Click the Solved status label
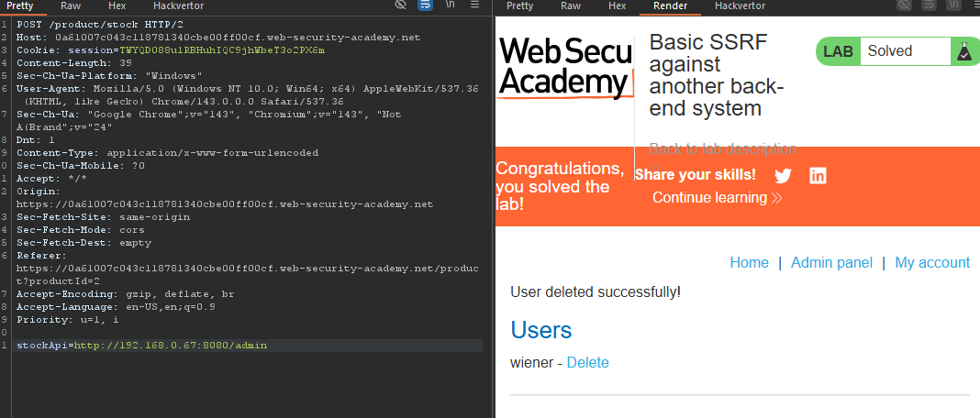 890,51
